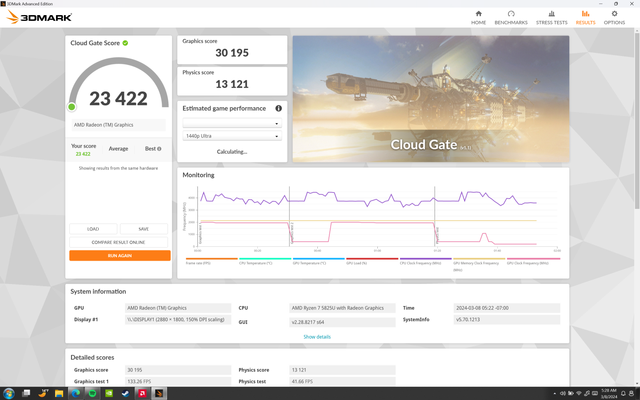
Task: Open the taskbar app next to Start
Action: click(26, 393)
